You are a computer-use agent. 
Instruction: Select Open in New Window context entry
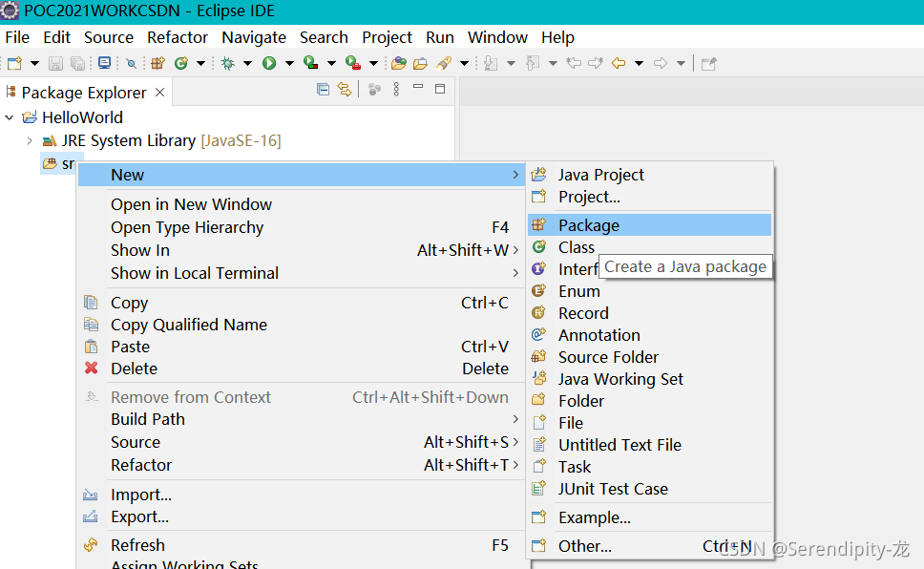point(301,204)
